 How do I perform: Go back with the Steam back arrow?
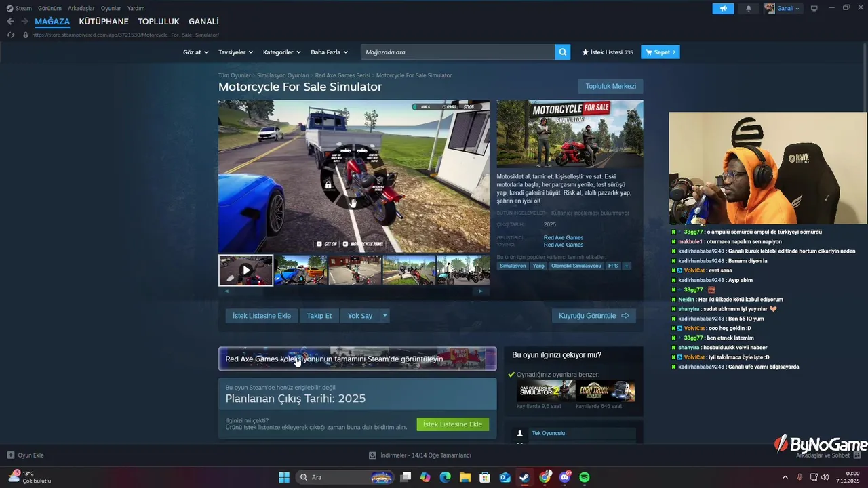click(10, 22)
